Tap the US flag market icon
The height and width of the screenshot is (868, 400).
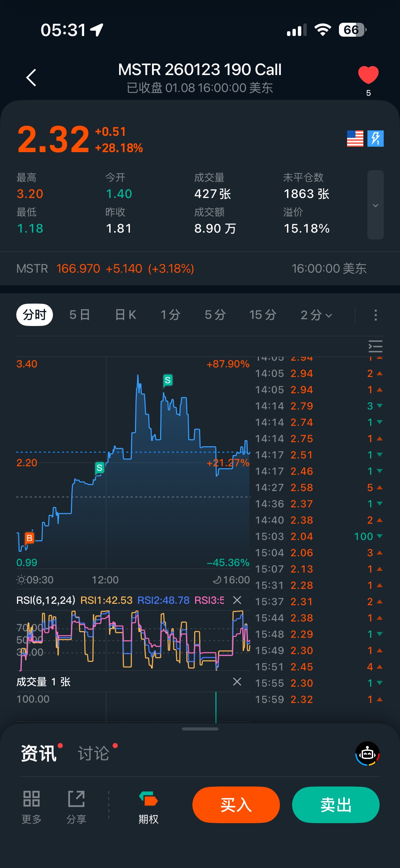355,139
